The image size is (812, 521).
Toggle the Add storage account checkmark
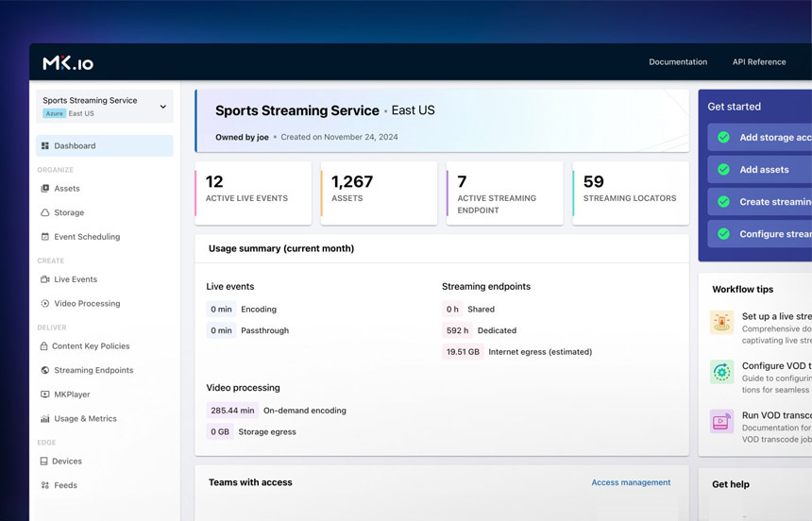click(x=723, y=137)
